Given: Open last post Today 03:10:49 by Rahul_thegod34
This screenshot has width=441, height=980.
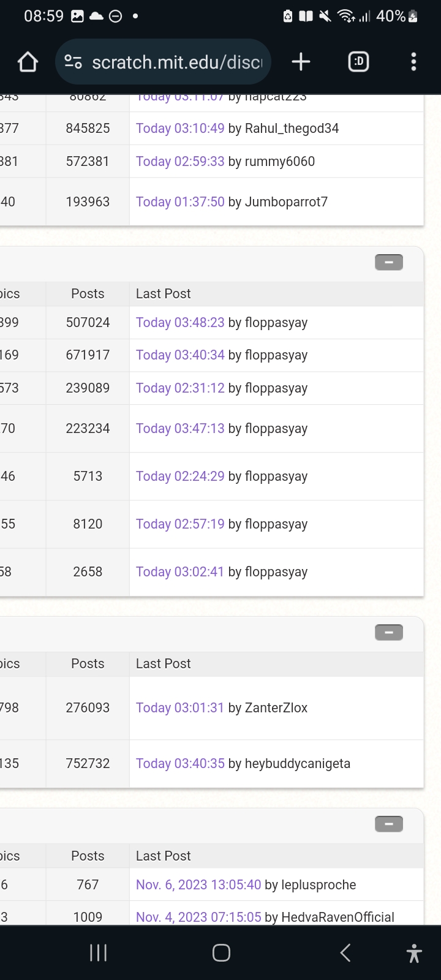Looking at the screenshot, I should (180, 129).
